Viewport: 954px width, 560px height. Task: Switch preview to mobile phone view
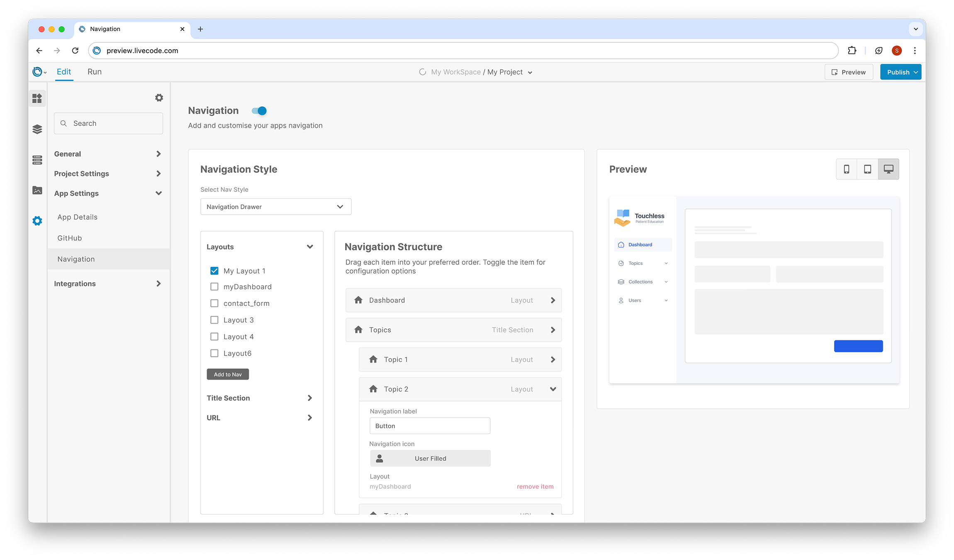pos(847,169)
